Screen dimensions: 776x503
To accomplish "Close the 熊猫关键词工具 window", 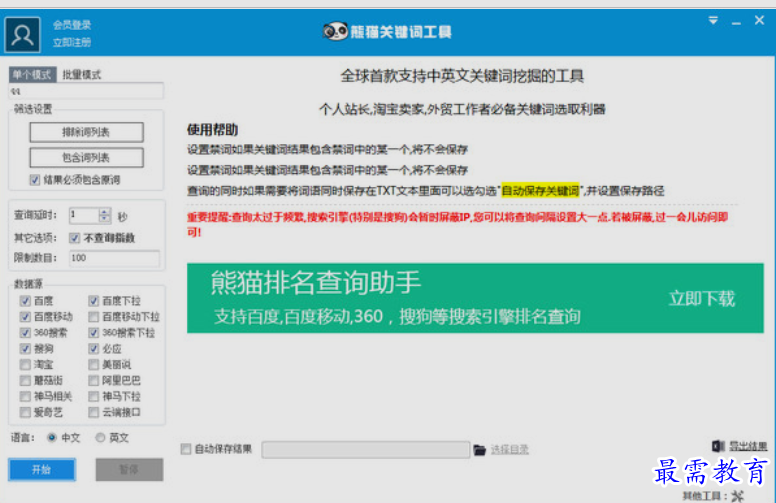I will point(759,20).
